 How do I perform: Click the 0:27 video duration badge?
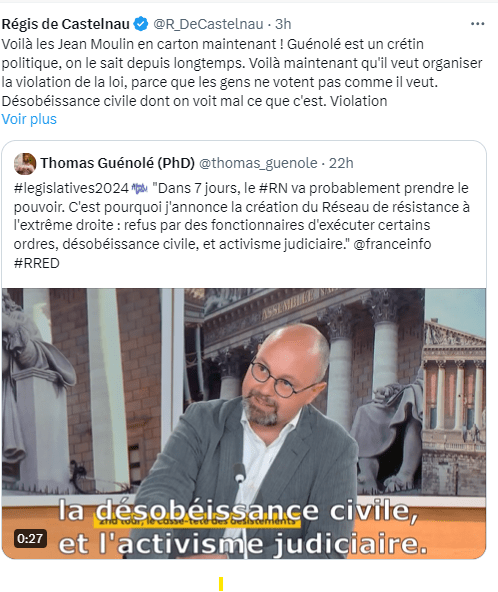[30, 538]
